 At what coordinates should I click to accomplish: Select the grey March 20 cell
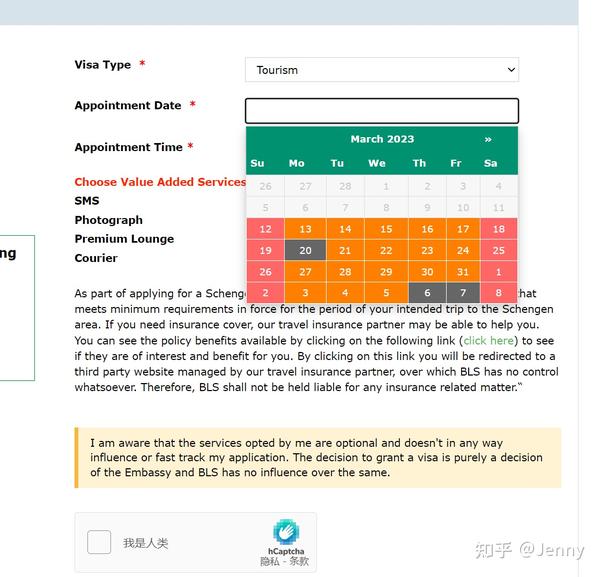[x=305, y=250]
